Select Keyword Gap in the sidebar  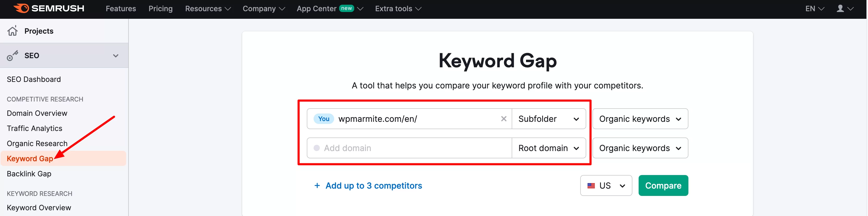[63, 158]
